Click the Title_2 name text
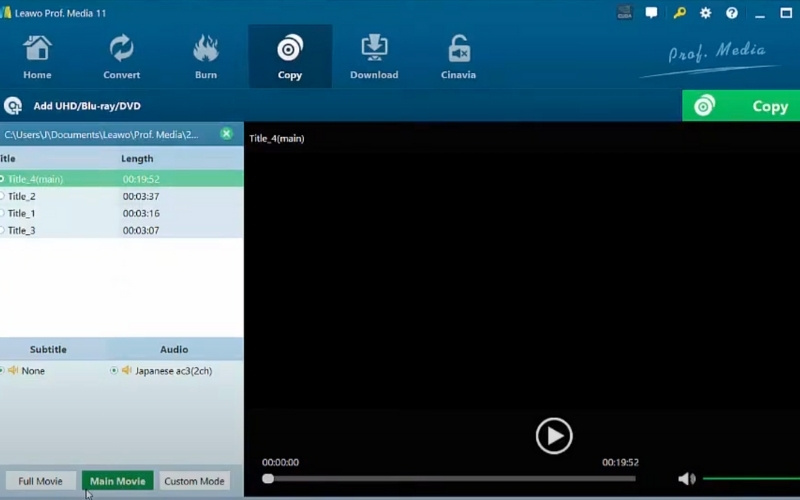The height and width of the screenshot is (500, 800). tap(21, 196)
